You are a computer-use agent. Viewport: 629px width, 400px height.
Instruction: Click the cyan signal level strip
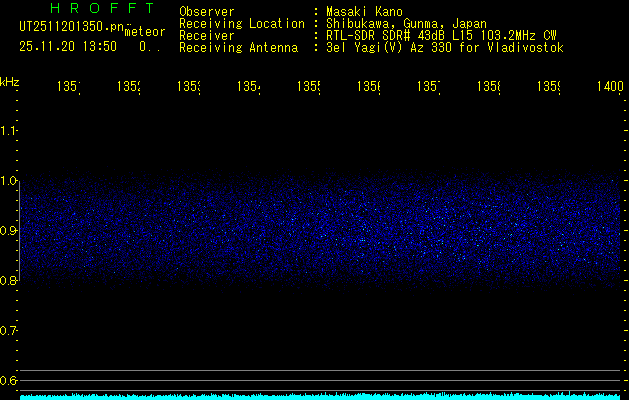click(x=320, y=396)
